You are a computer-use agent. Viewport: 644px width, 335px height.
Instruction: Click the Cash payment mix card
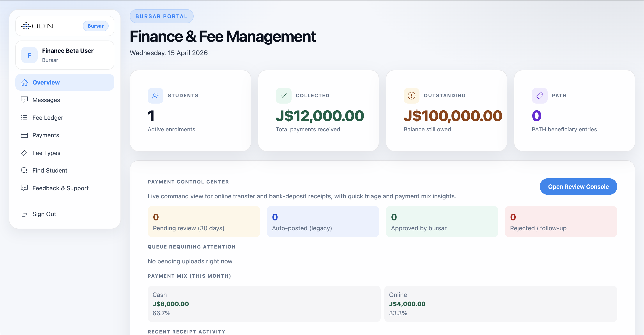point(264,304)
